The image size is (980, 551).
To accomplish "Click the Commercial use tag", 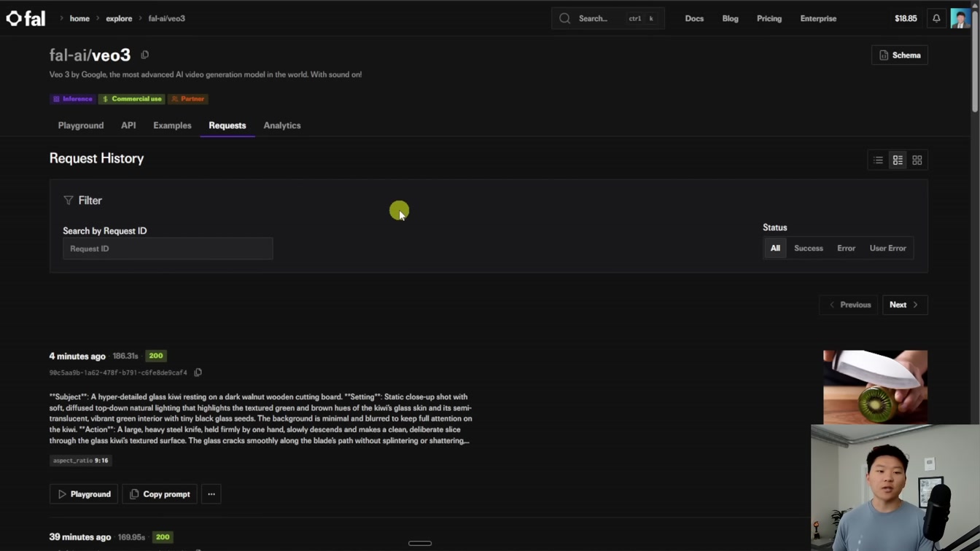I will pos(132,98).
